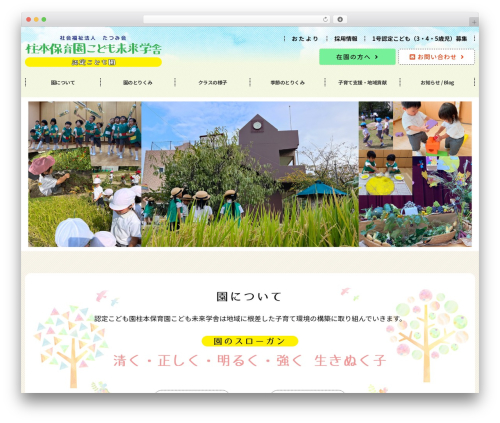
Task: Open the 園のとりくみ menu item
Action: point(138,82)
